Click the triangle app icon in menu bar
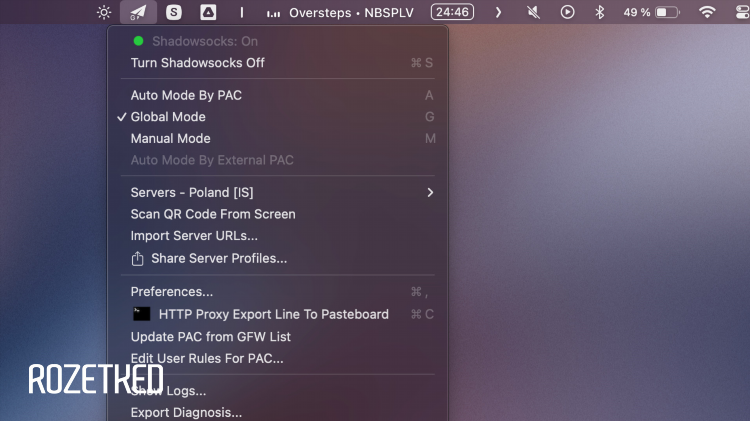The image size is (750, 421). pos(208,12)
